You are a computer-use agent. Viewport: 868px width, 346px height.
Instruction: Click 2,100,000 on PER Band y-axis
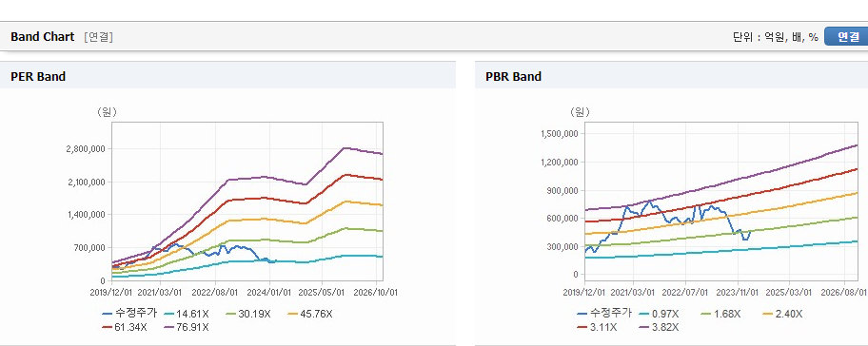tap(87, 182)
